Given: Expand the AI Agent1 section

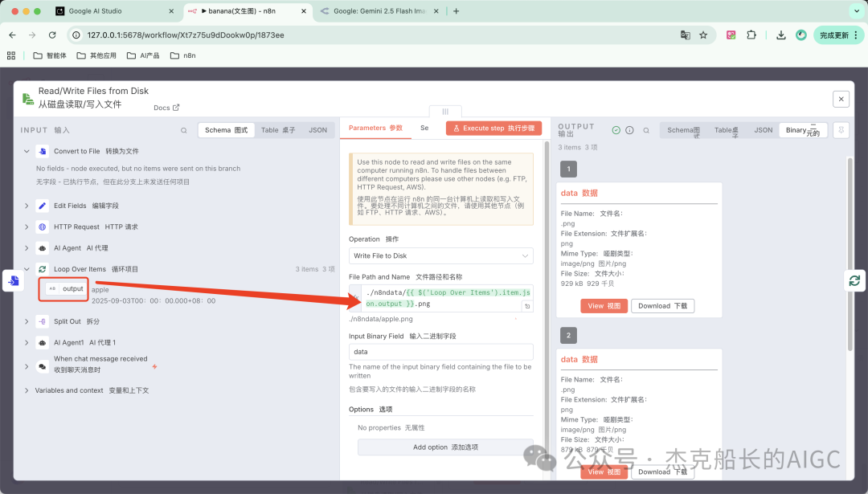Looking at the screenshot, I should (27, 342).
